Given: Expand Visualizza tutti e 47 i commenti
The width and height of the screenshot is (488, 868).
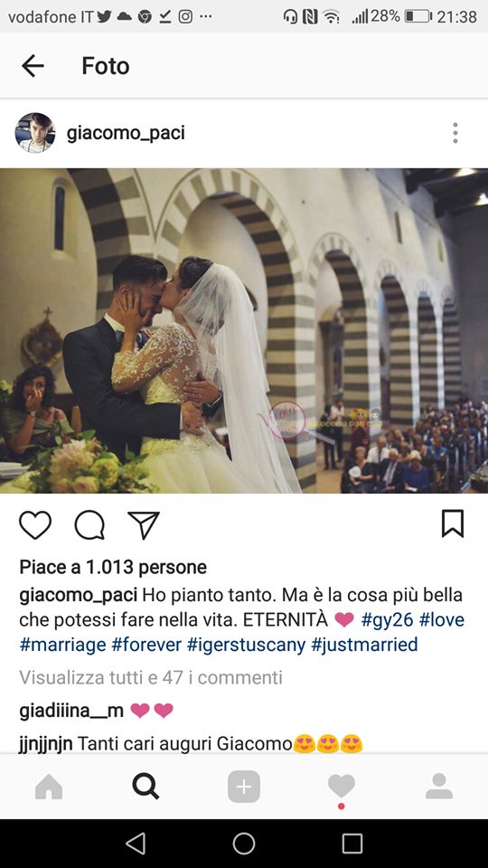Looking at the screenshot, I should pos(151,677).
